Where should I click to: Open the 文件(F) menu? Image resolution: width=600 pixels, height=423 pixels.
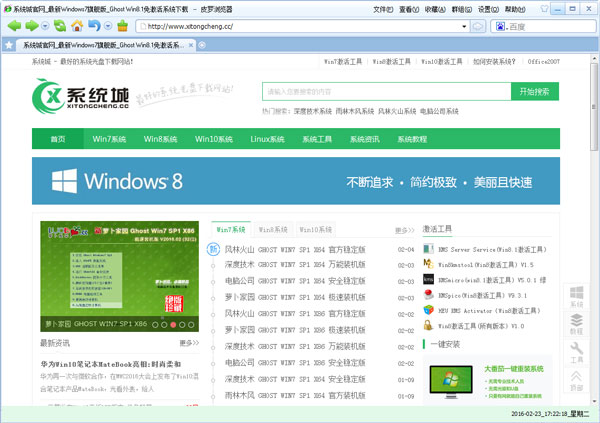tap(383, 9)
